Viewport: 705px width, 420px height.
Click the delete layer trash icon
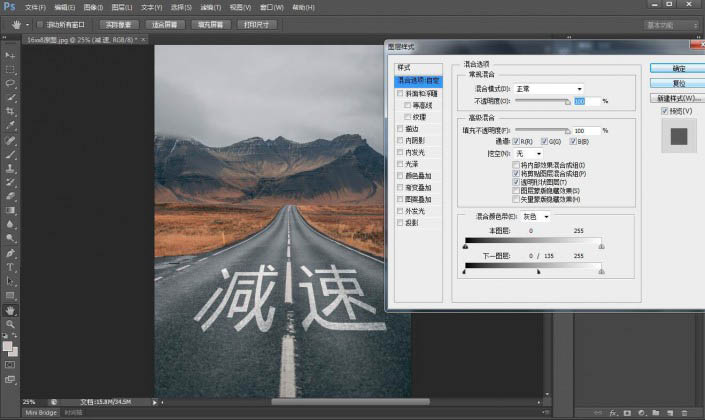pyautogui.click(x=683, y=412)
